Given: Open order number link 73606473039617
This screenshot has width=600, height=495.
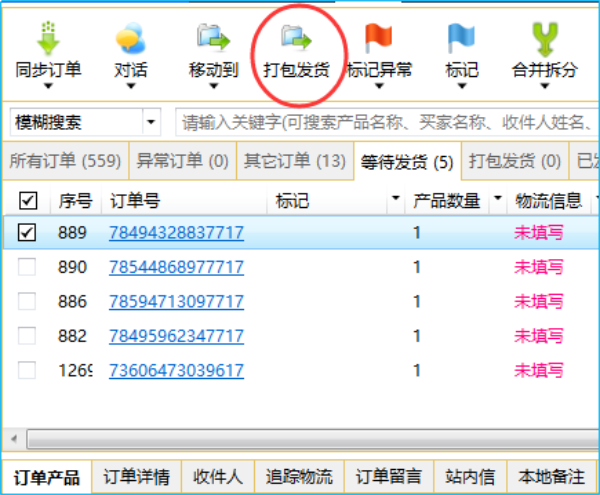Looking at the screenshot, I should click(176, 370).
